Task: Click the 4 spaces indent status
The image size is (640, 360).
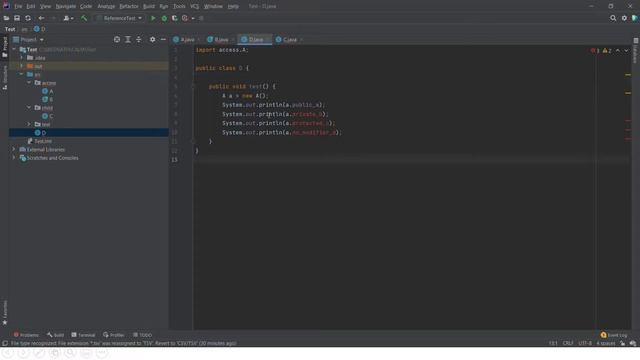Action: click(606, 343)
